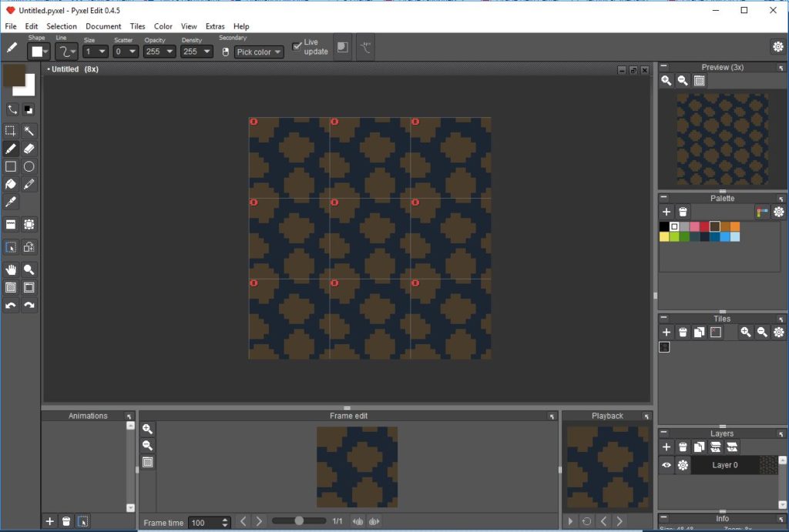Screen dimensions: 789x532
Task: Select the Pencil drawing tool
Action: [11, 149]
